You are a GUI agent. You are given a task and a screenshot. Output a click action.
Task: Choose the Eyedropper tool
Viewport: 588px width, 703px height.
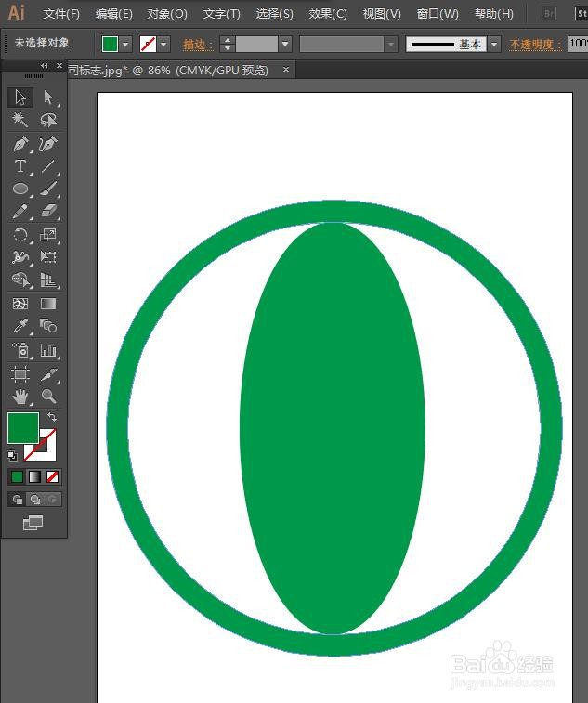20,326
